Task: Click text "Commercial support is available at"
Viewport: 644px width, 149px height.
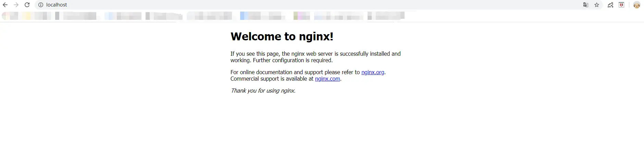Action: tap(272, 79)
